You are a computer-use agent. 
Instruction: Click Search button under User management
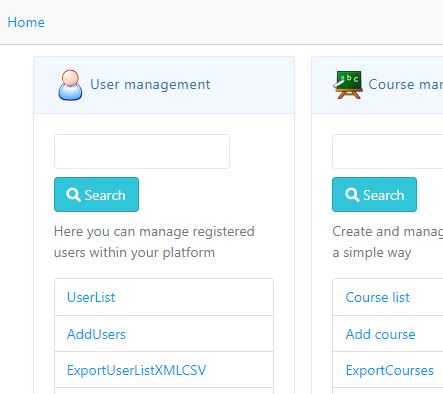pos(96,194)
